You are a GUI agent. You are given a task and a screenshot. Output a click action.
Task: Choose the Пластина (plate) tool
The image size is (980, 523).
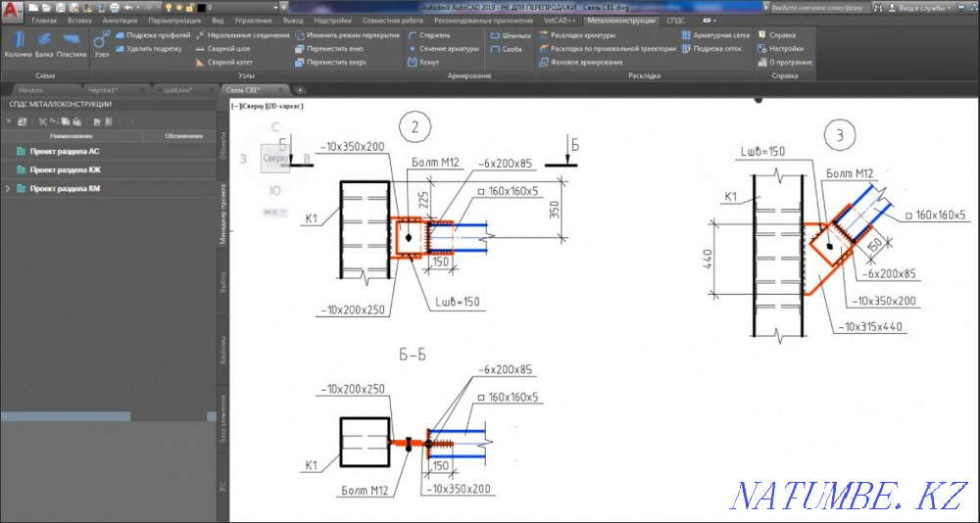72,44
